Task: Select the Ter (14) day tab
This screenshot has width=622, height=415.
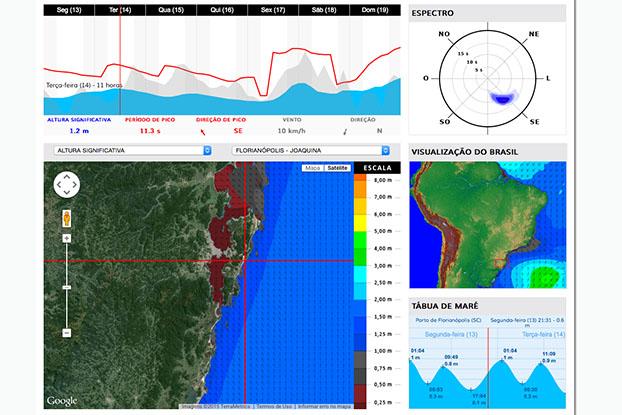Action: [120, 10]
